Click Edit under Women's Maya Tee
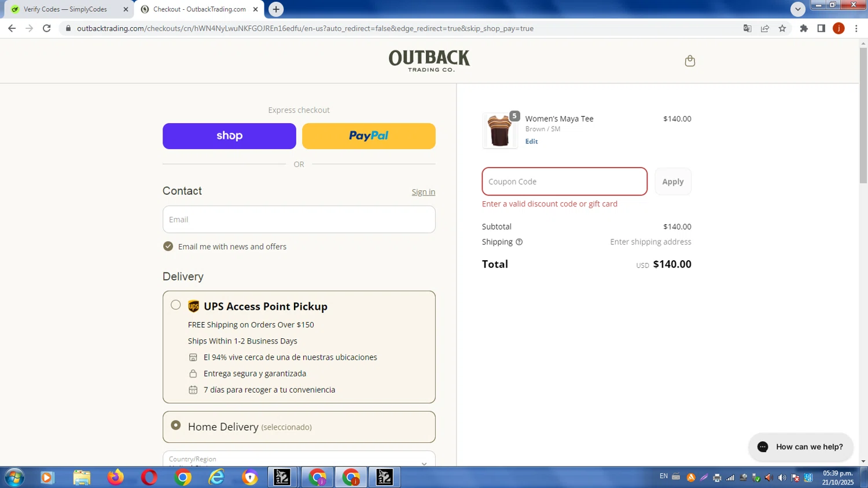Screen dimensions: 868x488 pos(531,142)
